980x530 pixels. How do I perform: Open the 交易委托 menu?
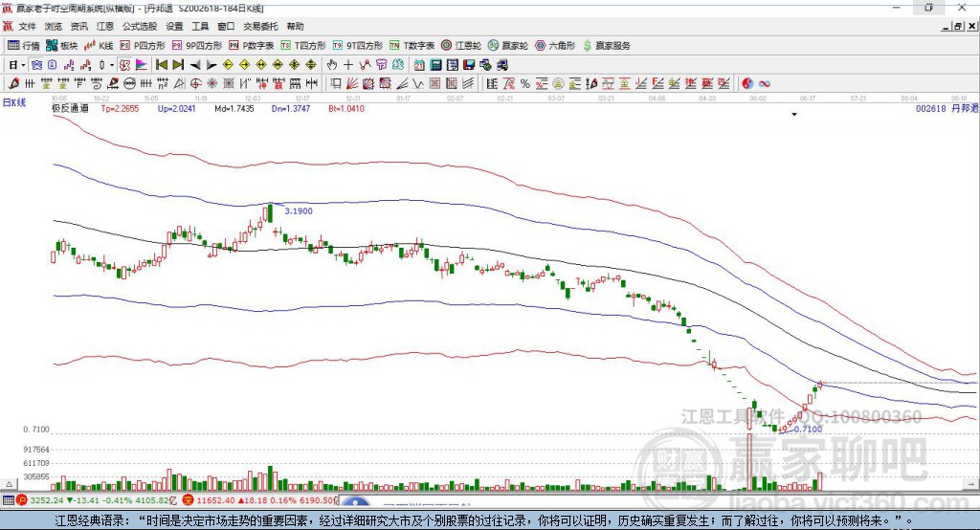coord(260,26)
